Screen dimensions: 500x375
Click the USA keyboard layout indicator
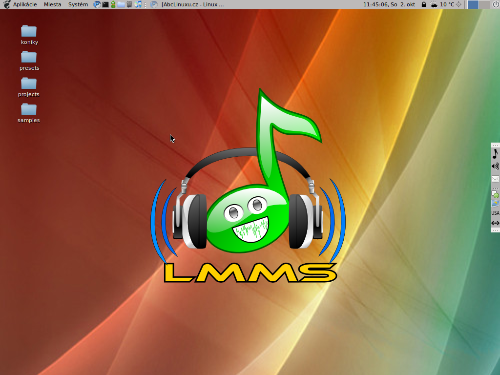pyautogui.click(x=495, y=213)
